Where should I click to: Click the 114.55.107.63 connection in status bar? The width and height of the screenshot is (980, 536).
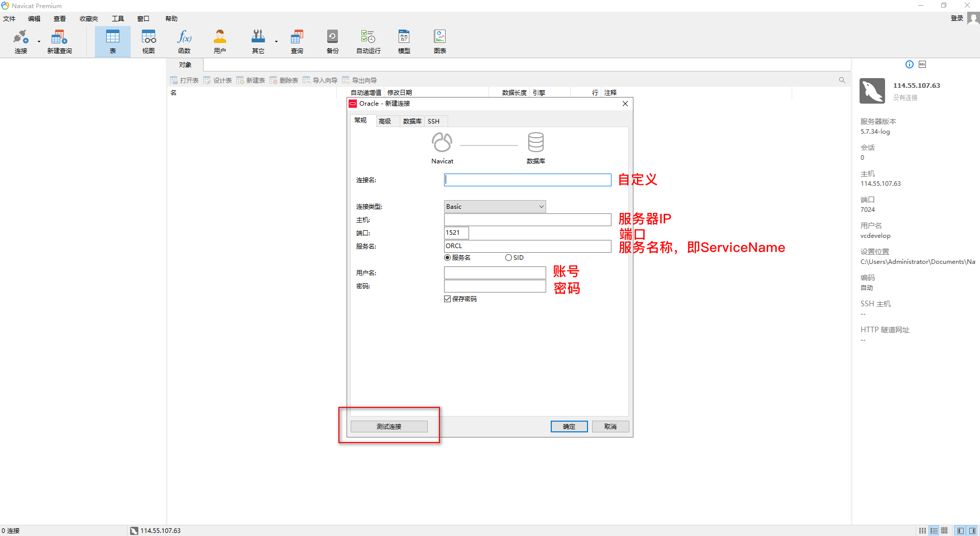tap(156, 530)
